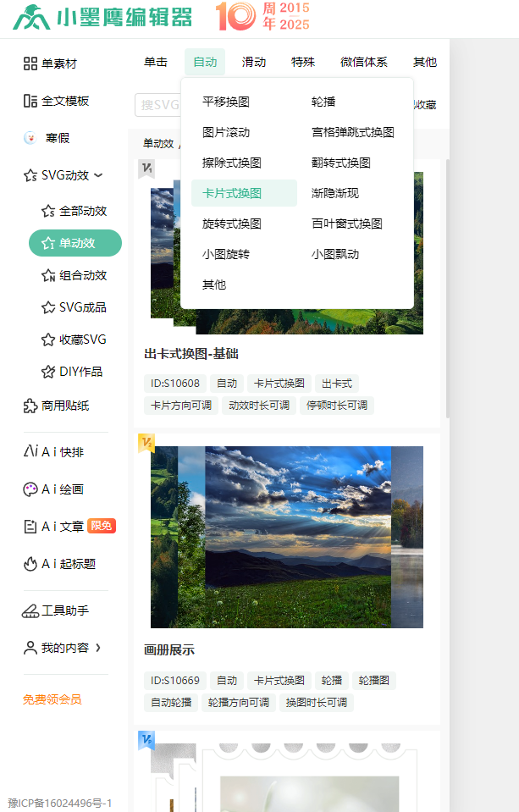Screen dimensions: 519x812
Task: Click the ID:S10669 tag
Action: point(175,681)
